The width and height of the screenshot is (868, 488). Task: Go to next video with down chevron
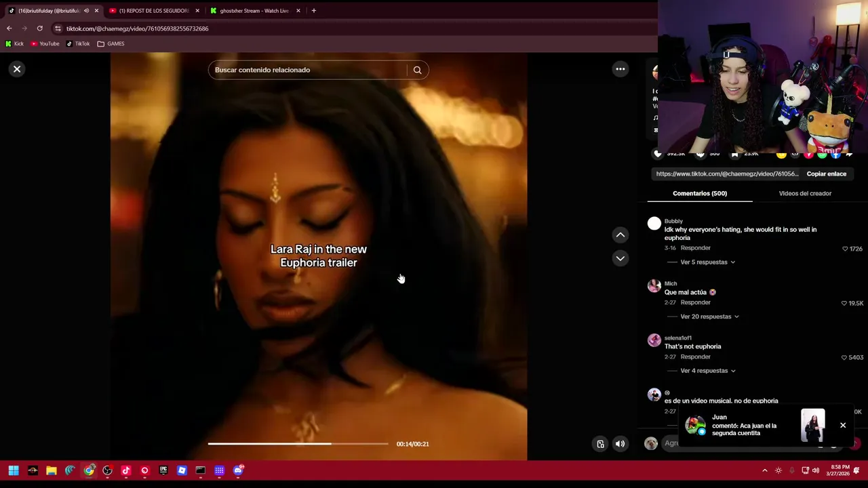pyautogui.click(x=620, y=258)
